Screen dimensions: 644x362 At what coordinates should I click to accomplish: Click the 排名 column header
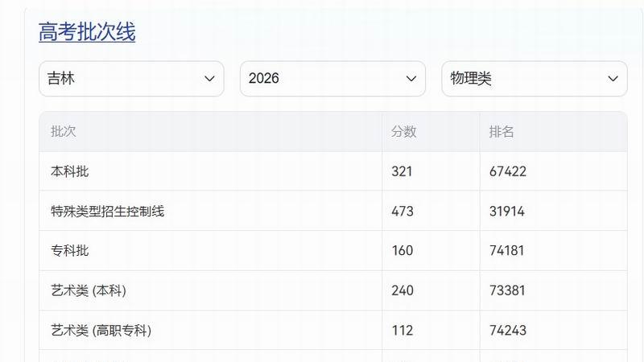502,131
